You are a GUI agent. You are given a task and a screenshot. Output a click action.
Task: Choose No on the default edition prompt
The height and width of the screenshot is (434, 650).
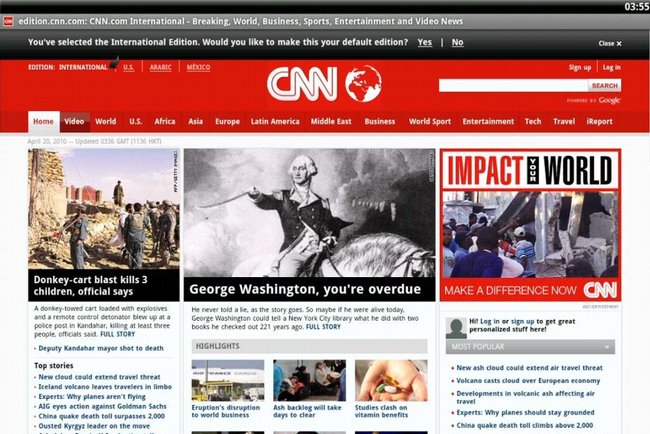click(x=457, y=42)
